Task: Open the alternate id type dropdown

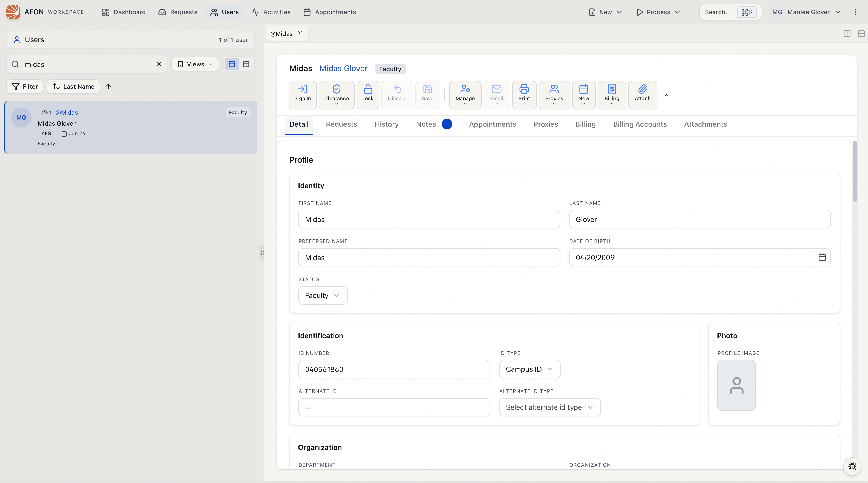Action: click(550, 407)
